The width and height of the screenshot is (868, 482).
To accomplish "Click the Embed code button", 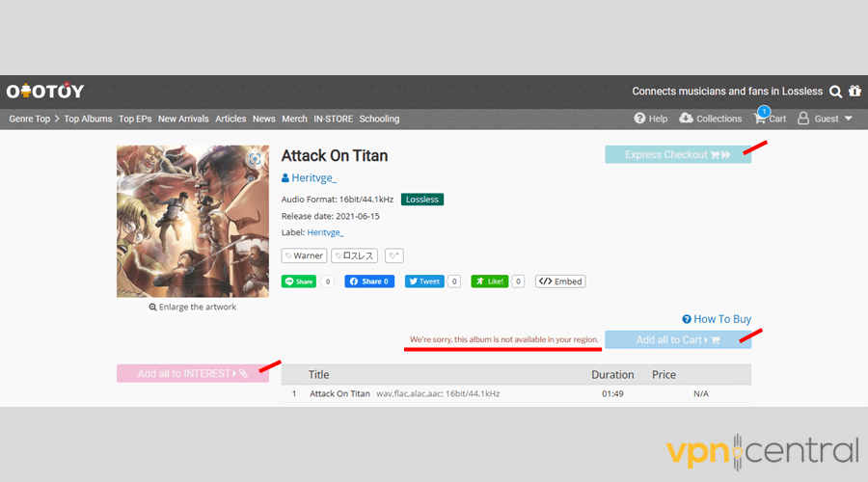I will [x=560, y=281].
